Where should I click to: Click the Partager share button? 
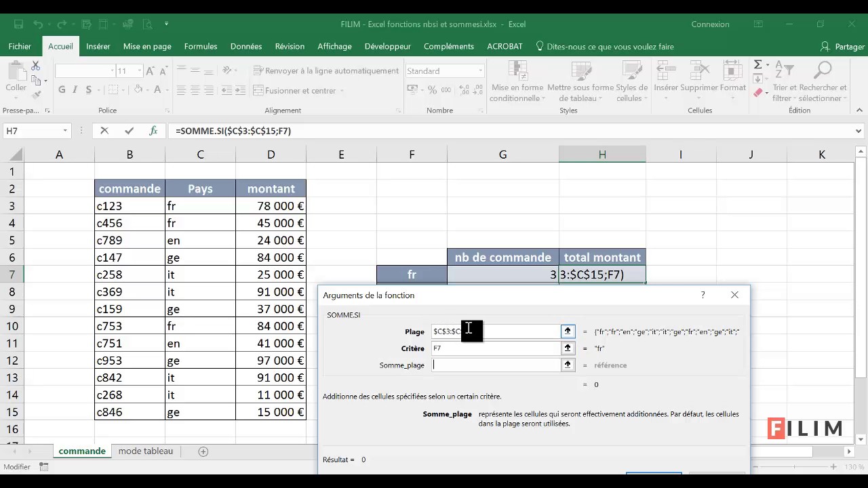843,47
